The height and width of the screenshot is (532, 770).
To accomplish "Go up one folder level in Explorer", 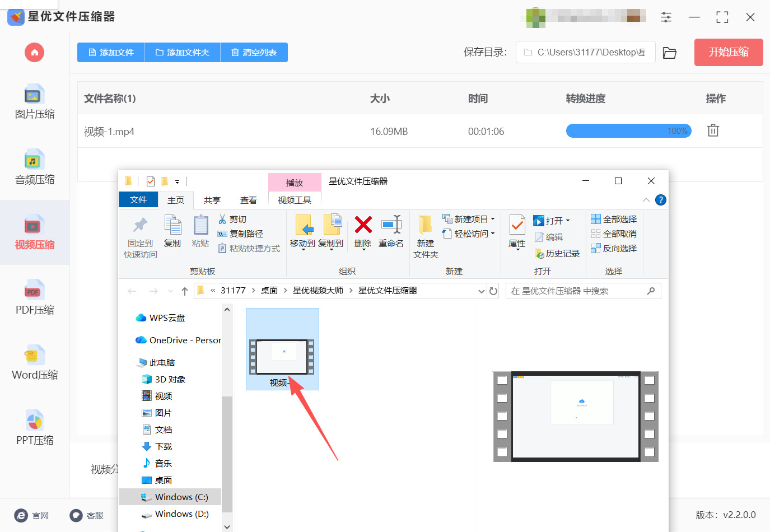I will 185,291.
